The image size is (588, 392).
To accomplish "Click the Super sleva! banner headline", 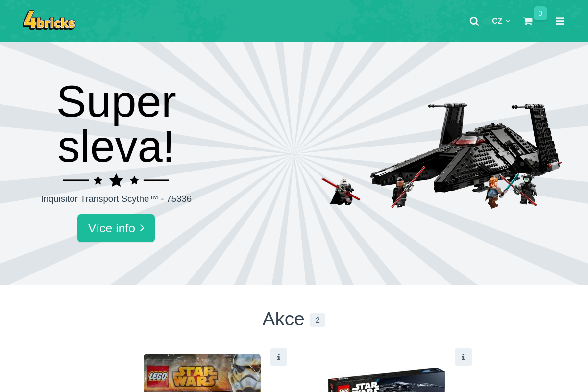I will (116, 123).
